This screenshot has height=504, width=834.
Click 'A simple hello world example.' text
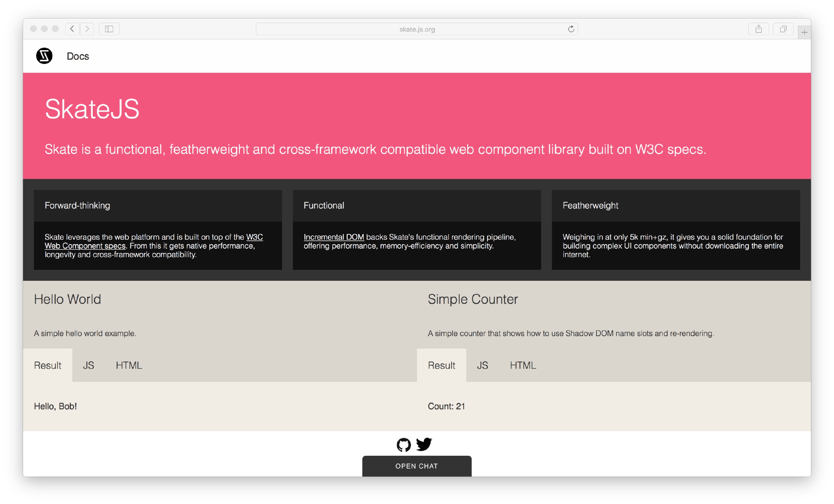coord(85,333)
